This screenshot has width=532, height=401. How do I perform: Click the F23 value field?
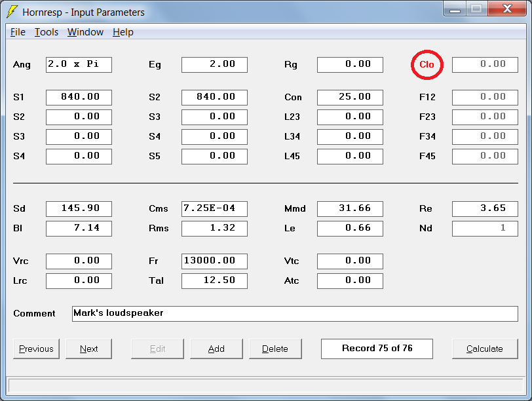(485, 117)
